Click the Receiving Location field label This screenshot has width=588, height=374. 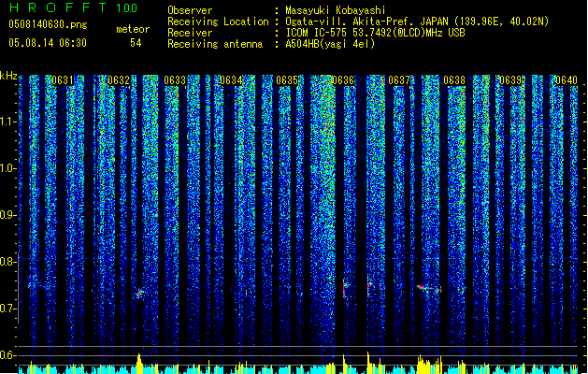[218, 22]
